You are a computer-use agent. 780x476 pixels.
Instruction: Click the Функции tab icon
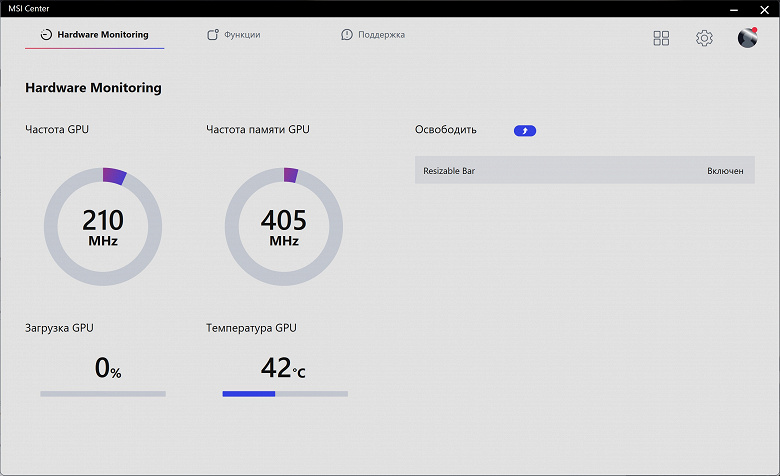pyautogui.click(x=213, y=35)
